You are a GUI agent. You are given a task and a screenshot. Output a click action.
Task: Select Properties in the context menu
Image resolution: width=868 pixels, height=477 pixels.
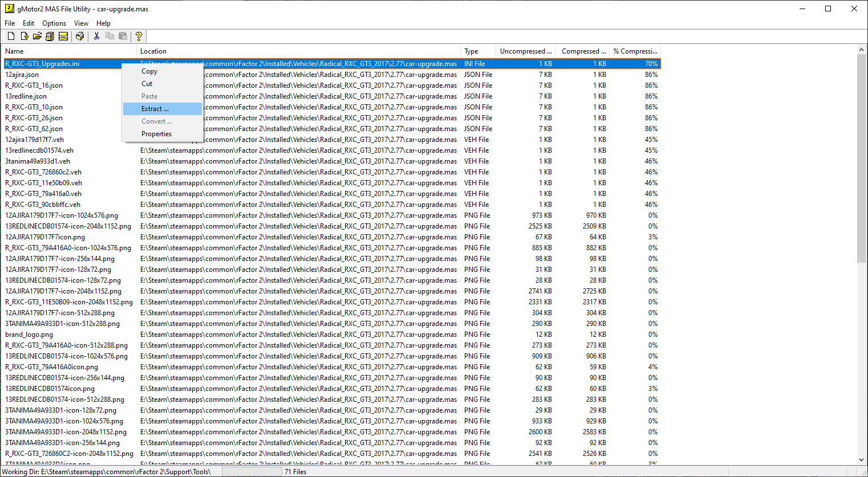pos(156,134)
